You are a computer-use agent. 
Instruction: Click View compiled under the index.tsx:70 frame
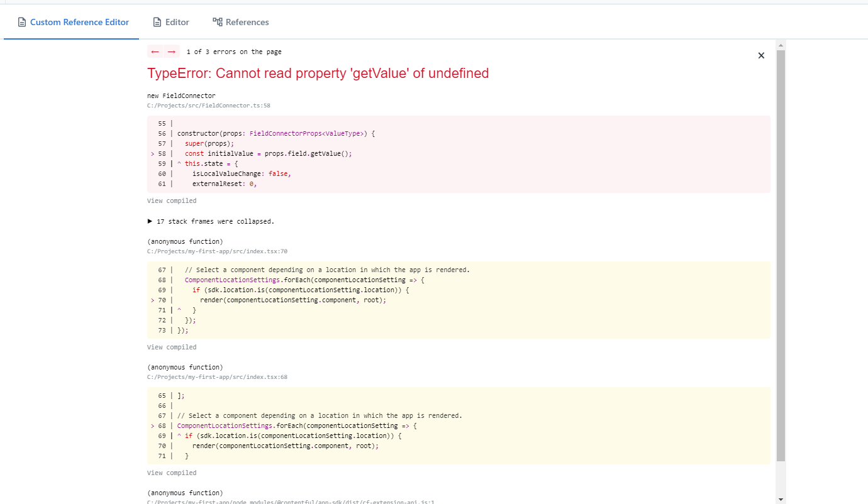click(171, 346)
